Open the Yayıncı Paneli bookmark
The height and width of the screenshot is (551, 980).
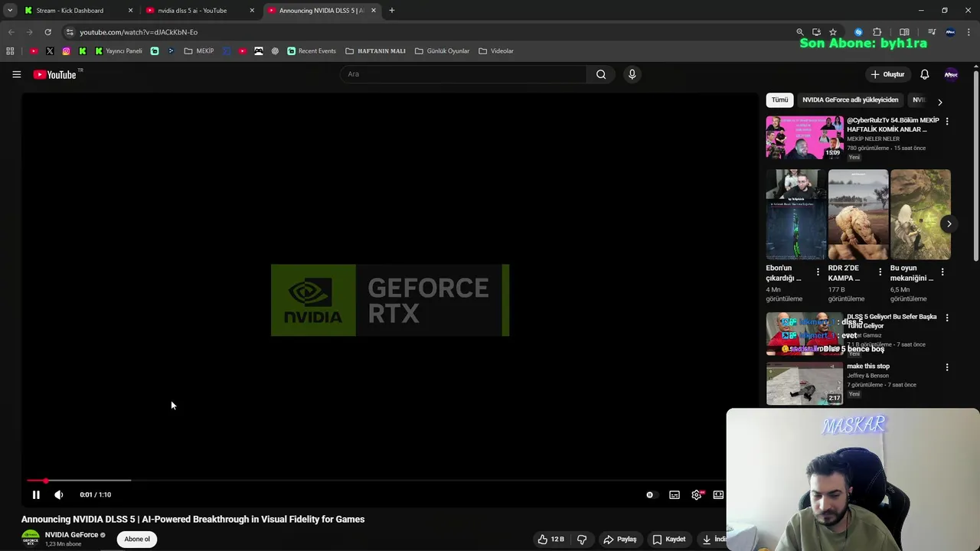tap(119, 51)
